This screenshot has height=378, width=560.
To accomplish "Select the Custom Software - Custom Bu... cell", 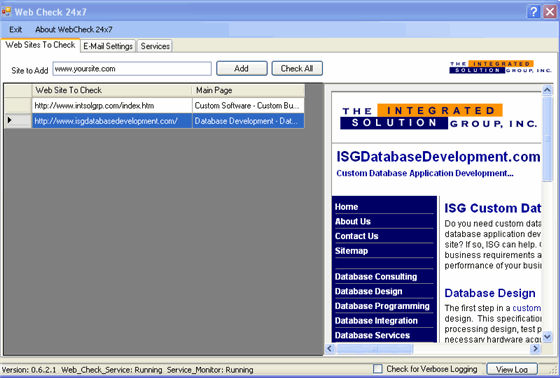I will [248, 105].
